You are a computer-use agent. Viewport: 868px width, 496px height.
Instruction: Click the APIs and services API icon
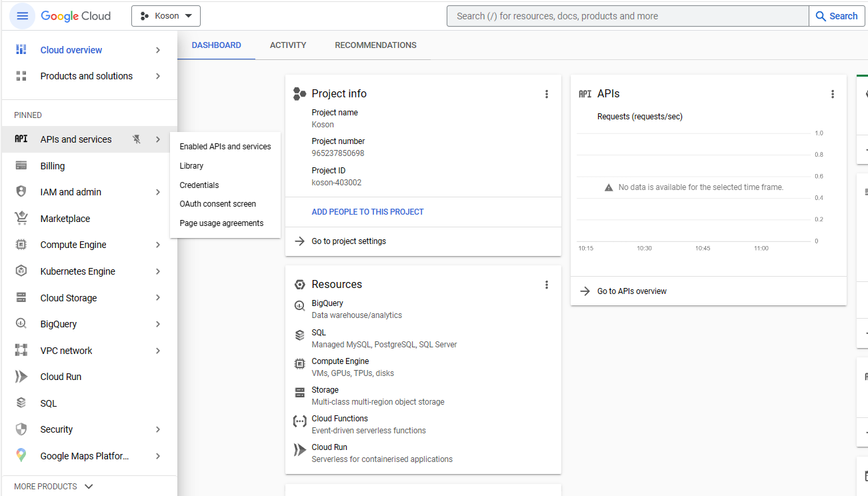tap(21, 139)
